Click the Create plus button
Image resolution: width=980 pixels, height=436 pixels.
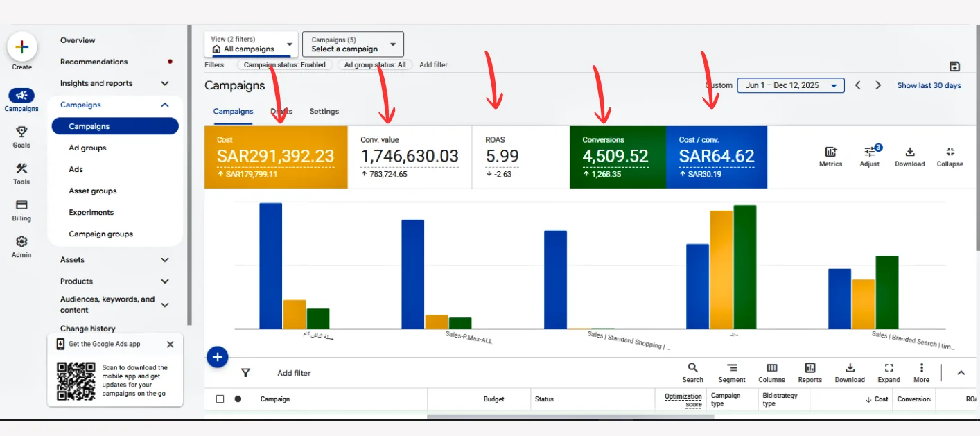(21, 47)
